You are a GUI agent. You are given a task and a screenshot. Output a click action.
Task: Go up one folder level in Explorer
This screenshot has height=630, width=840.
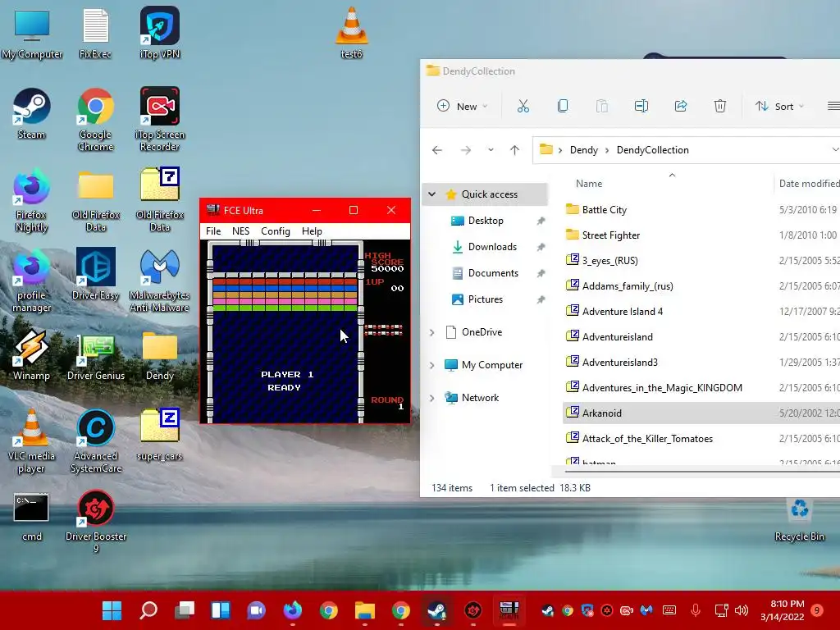[x=515, y=150]
